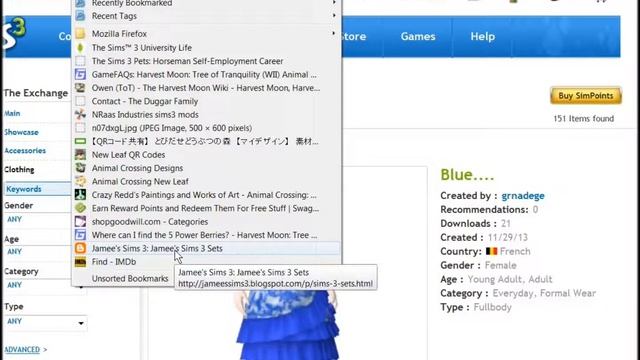Expand the Recently Bookmarked submenu arrow

click(334, 3)
